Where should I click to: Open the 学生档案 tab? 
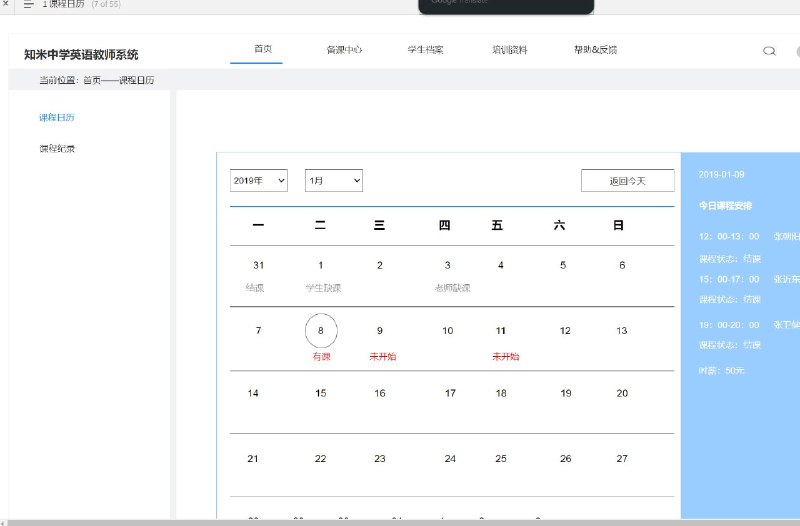[426, 49]
